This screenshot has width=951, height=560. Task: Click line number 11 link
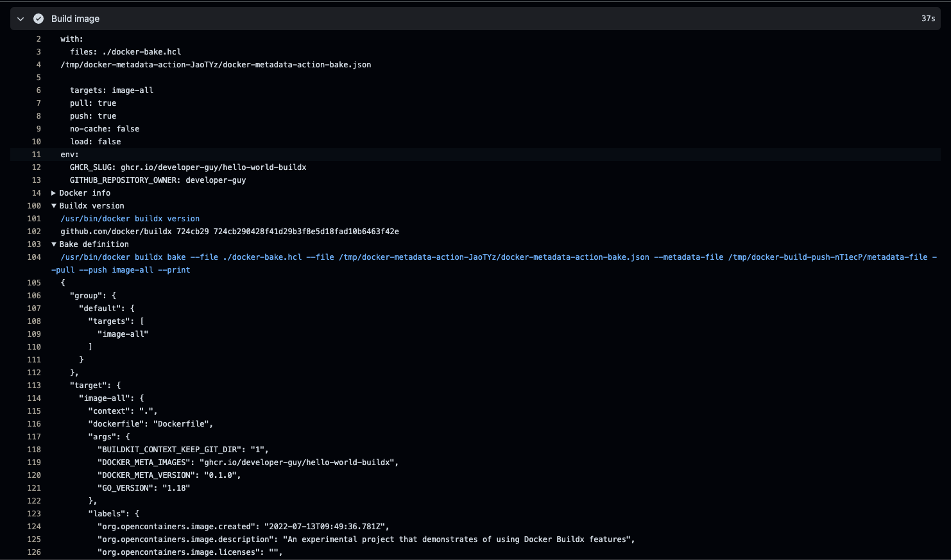click(x=36, y=155)
